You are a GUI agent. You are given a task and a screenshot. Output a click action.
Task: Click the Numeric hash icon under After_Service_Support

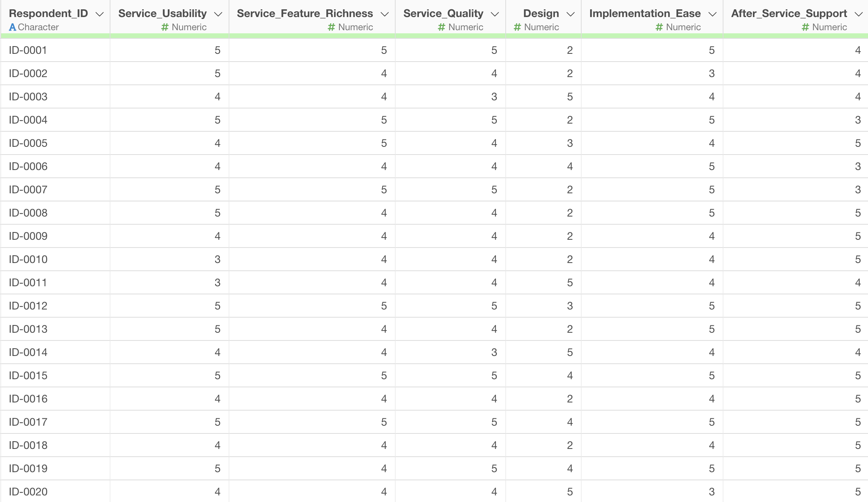805,27
